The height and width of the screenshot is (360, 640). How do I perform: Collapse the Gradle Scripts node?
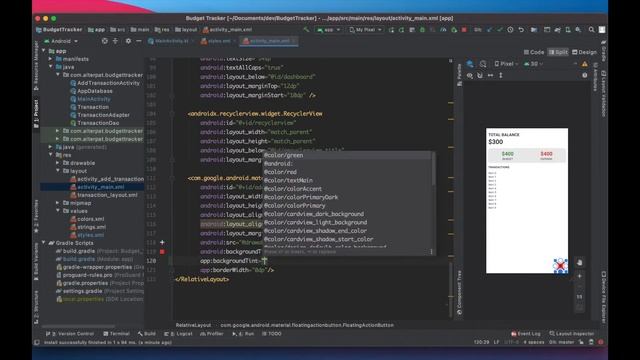click(x=44, y=243)
